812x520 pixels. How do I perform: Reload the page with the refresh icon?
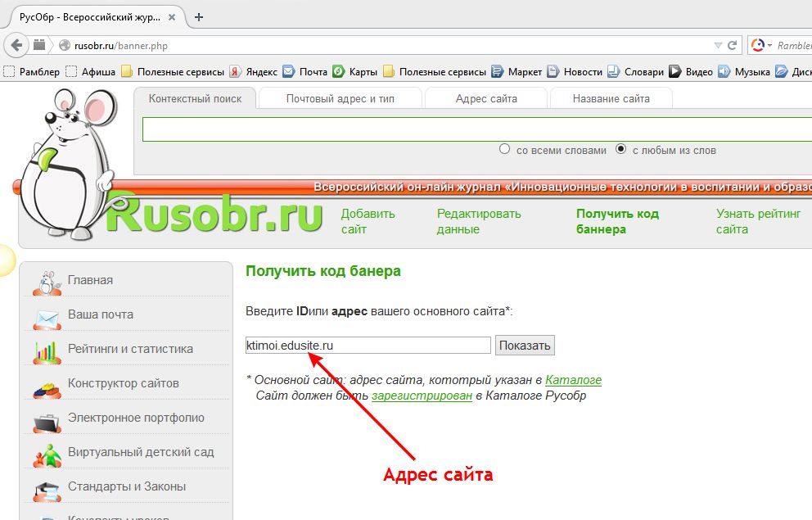click(733, 46)
